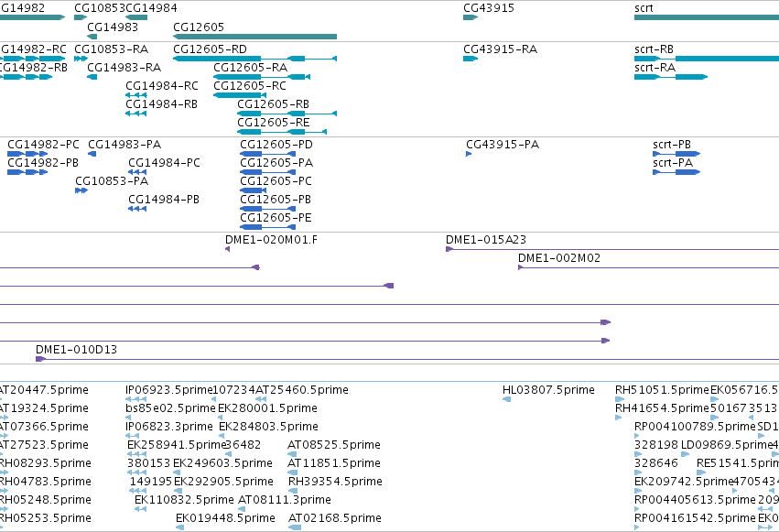779x532 pixels.
Task: Click the EK292905.5prime EST label
Action: (x=223, y=482)
